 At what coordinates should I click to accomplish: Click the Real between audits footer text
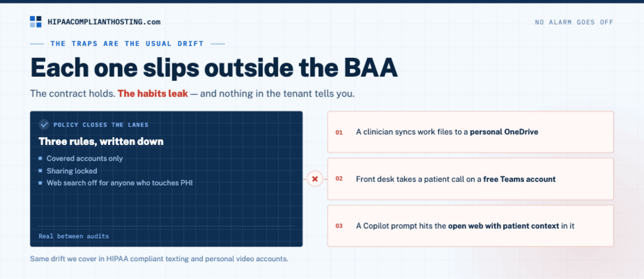[74, 236]
